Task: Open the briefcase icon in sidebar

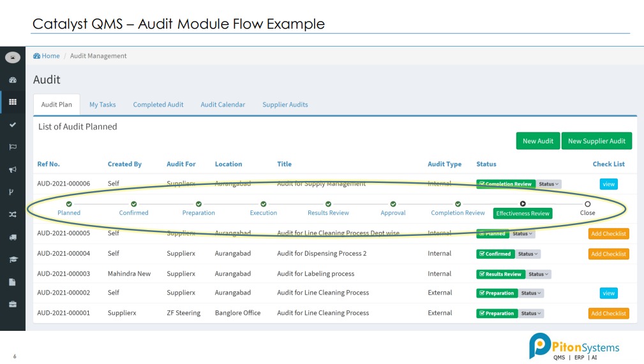Action: (x=13, y=304)
